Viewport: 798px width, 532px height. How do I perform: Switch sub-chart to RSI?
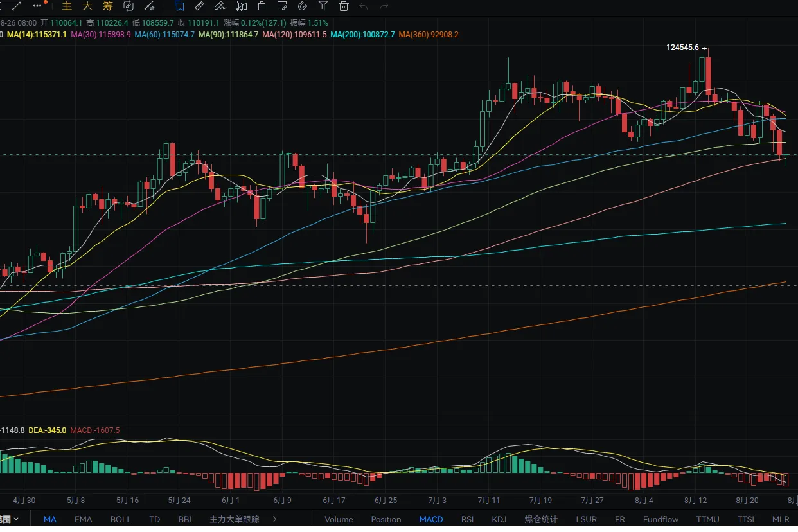467,519
